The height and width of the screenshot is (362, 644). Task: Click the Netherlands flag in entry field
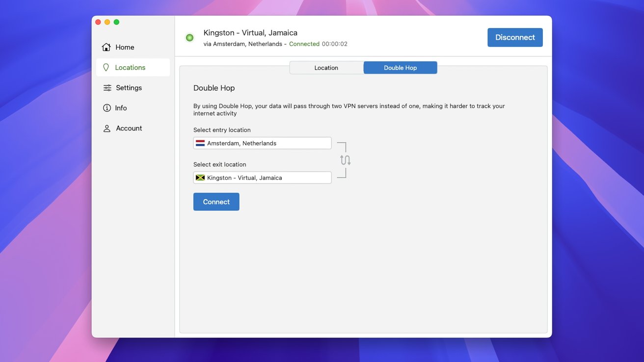click(x=200, y=143)
